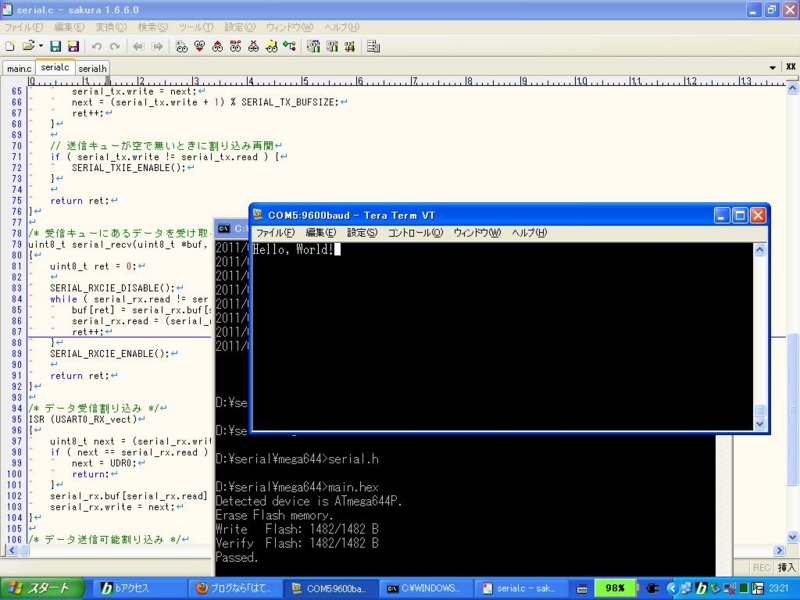This screenshot has height=600, width=800.
Task: Open sakura 設定(O) menu
Action: (x=240, y=27)
